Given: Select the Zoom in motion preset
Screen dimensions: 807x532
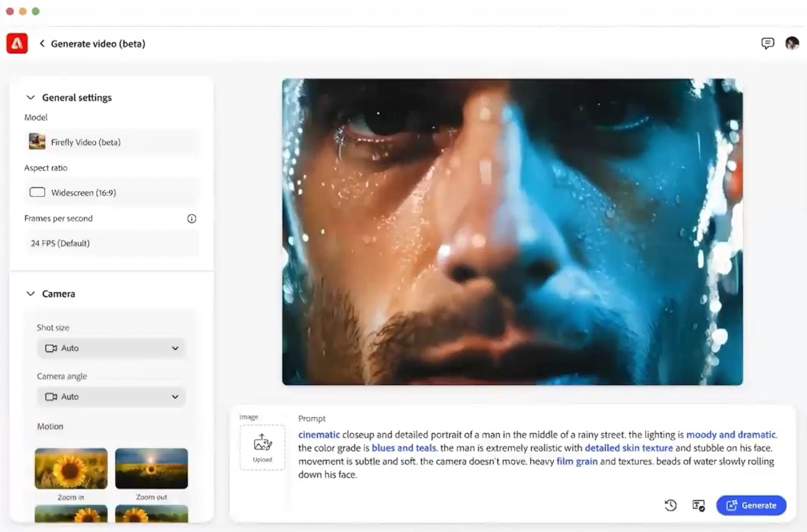Looking at the screenshot, I should point(71,468).
